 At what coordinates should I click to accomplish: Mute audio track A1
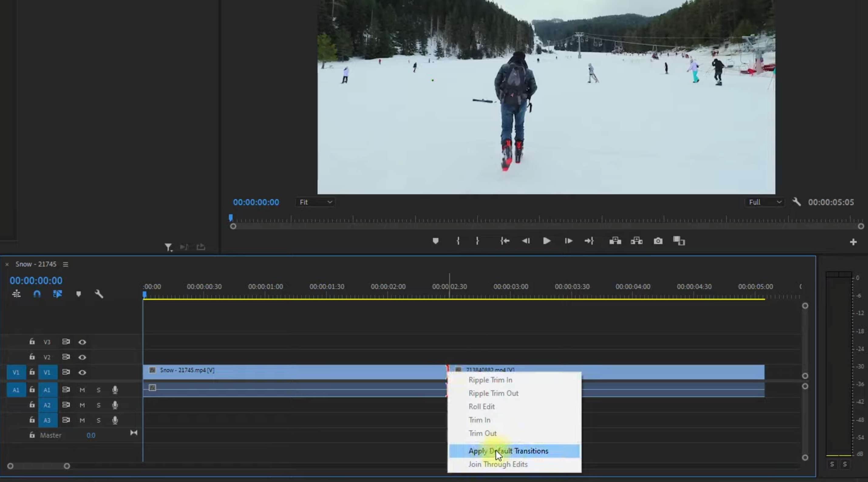82,390
